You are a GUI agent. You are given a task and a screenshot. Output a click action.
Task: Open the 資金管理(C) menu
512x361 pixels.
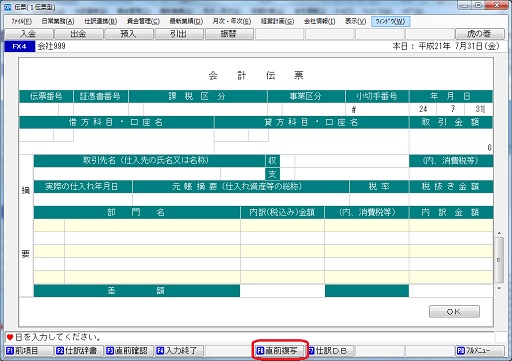point(143,21)
